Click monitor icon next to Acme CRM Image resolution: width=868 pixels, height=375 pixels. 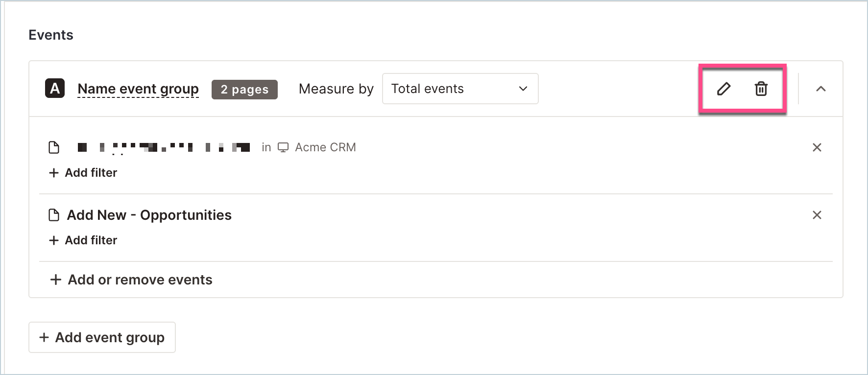pos(283,147)
